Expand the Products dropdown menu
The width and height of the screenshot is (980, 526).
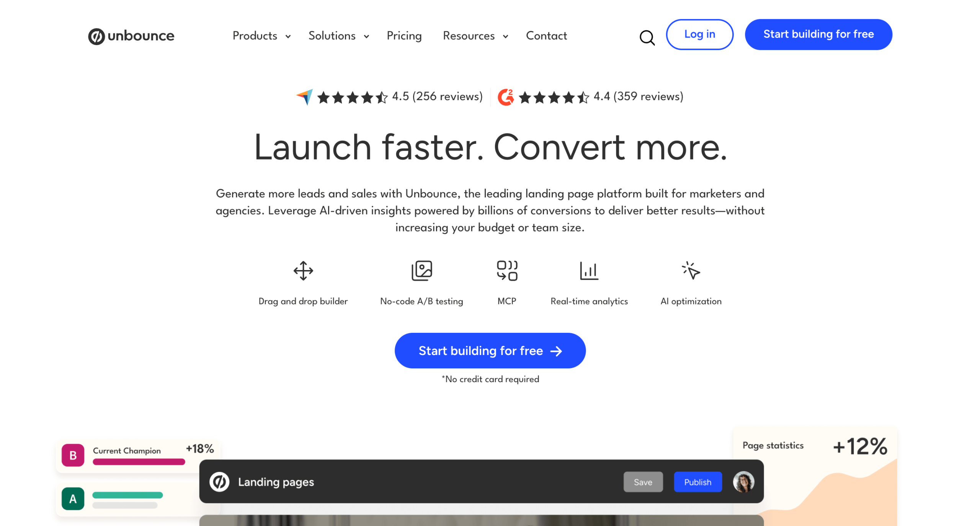point(261,36)
